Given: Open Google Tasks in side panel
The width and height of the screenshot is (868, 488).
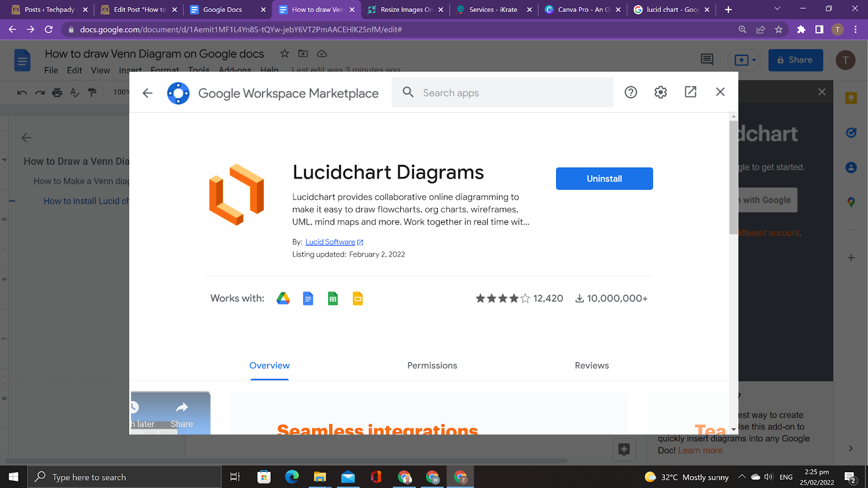Looking at the screenshot, I should coord(851,133).
